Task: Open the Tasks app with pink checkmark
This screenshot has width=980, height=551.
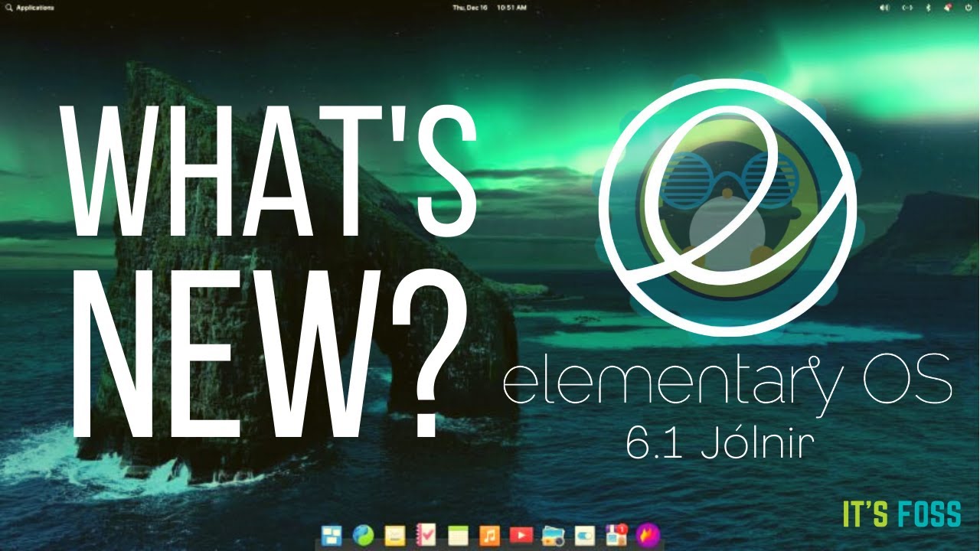Action: click(426, 534)
